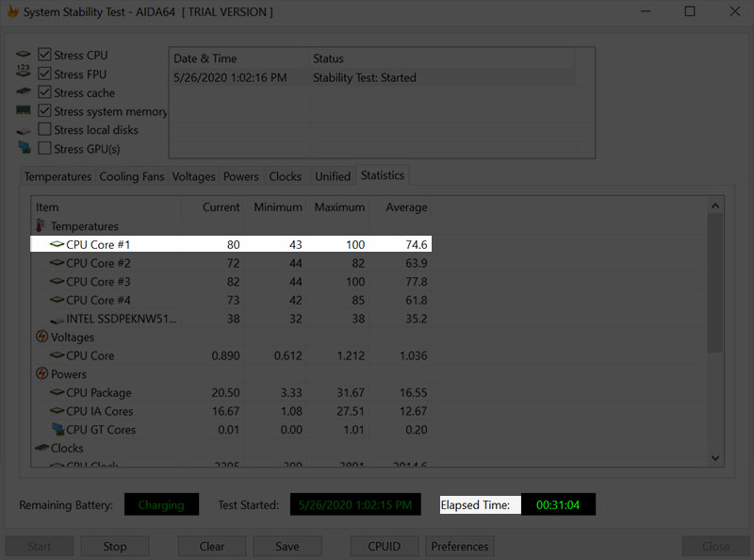Viewport: 754px width, 560px height.
Task: Disable the Stress cache checkbox
Action: pyautogui.click(x=44, y=91)
